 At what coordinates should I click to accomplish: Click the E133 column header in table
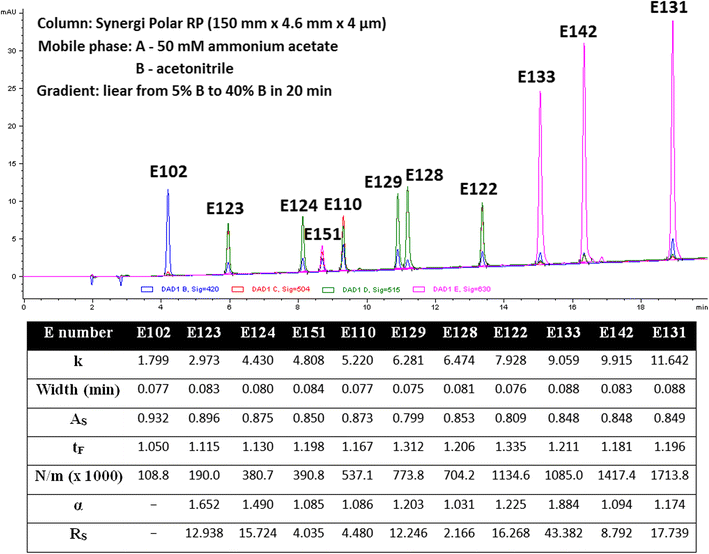(x=563, y=333)
